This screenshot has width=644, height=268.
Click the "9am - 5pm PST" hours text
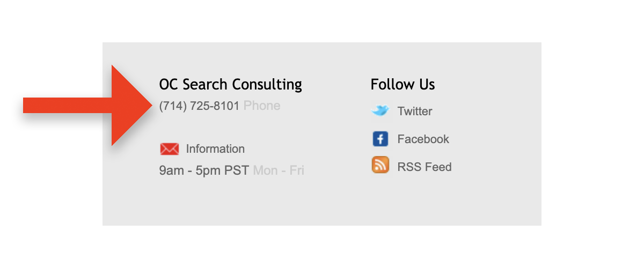(204, 171)
